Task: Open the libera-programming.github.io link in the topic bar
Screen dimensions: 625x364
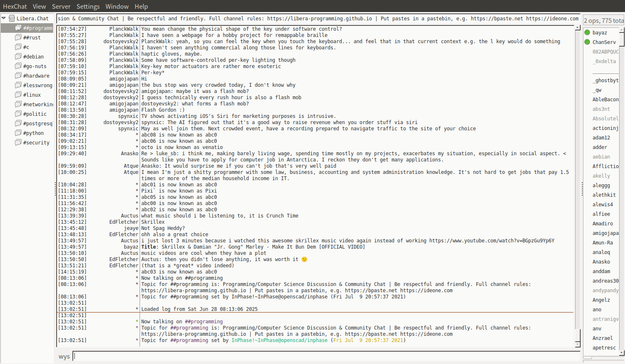Action: click(319, 19)
